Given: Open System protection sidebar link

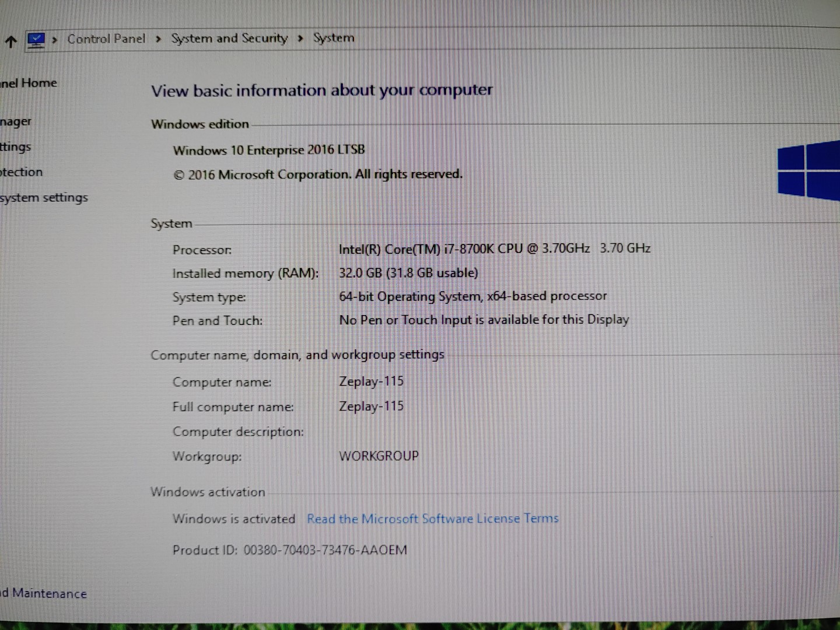Looking at the screenshot, I should coord(22,172).
